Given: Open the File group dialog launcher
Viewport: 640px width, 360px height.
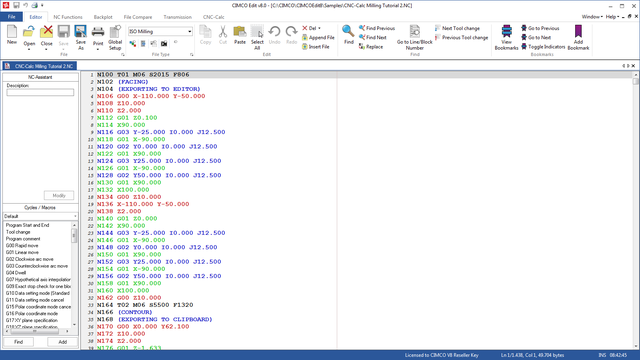Looking at the screenshot, I should tap(122, 54).
